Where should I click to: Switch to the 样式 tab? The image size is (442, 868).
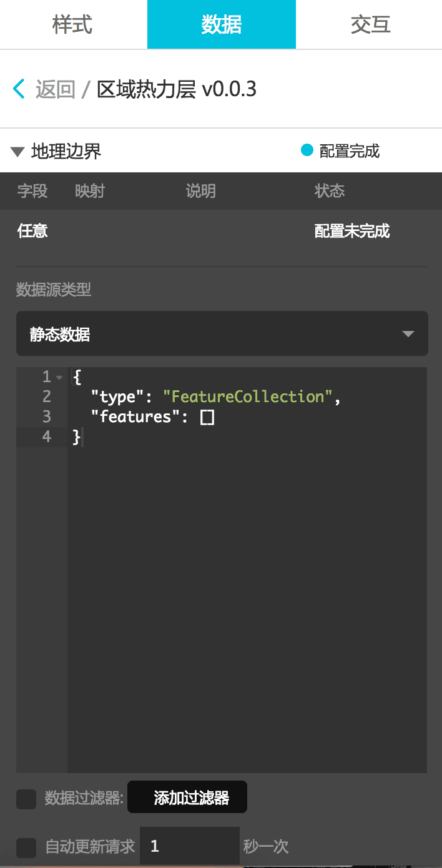(x=72, y=24)
